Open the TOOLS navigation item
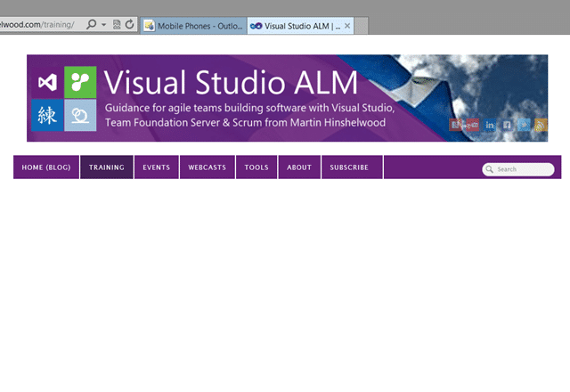 [x=256, y=167]
